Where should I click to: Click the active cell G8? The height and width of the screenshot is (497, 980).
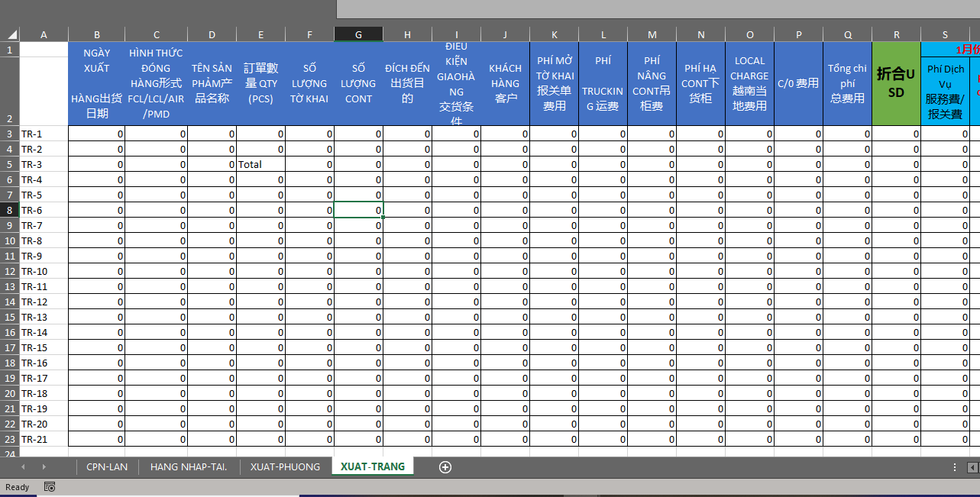pos(358,210)
